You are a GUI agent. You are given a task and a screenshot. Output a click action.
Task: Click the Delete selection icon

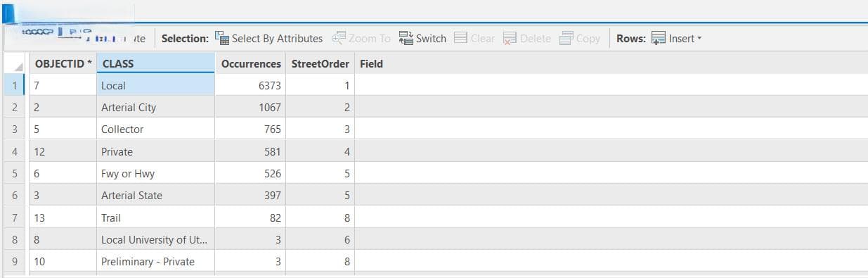[x=510, y=39]
